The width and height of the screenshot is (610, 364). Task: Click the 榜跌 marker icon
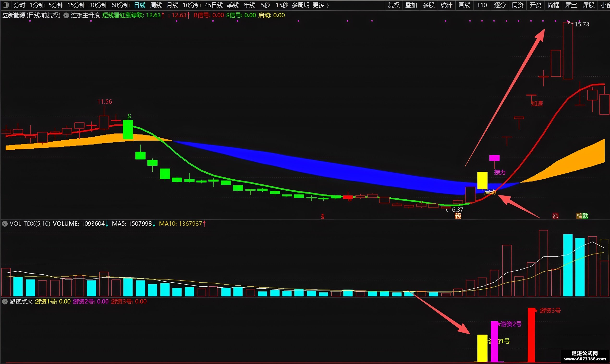pyautogui.click(x=582, y=216)
